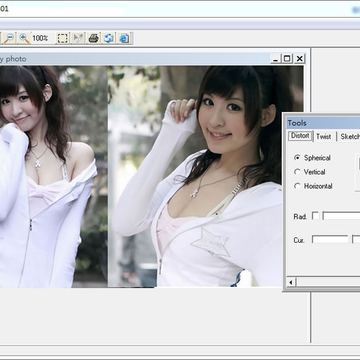Click the left photo of the girl
Viewport: 360px width, 360px height.
pyautogui.click(x=54, y=176)
